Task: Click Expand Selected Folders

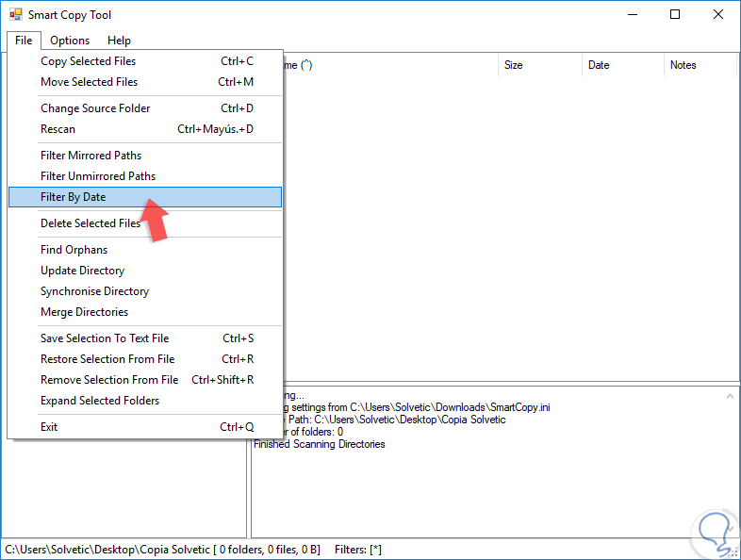Action: point(145,401)
